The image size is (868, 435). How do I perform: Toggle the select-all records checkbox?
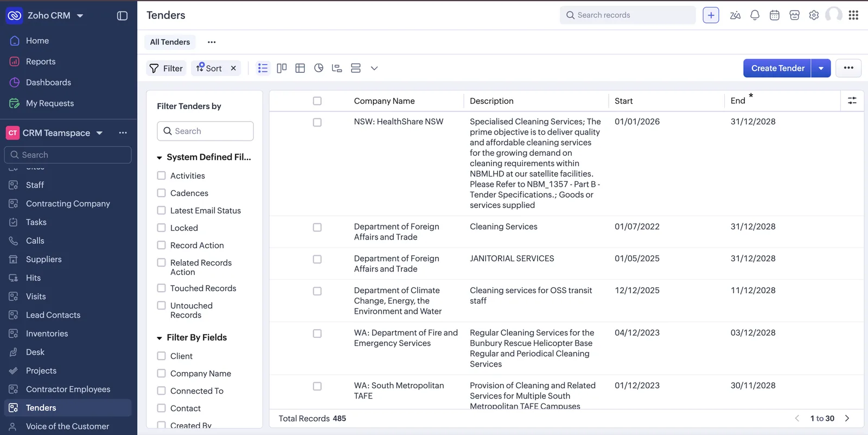[317, 100]
